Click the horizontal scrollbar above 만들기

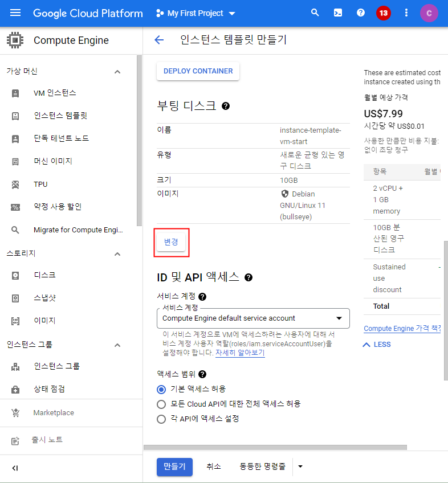coord(275,447)
